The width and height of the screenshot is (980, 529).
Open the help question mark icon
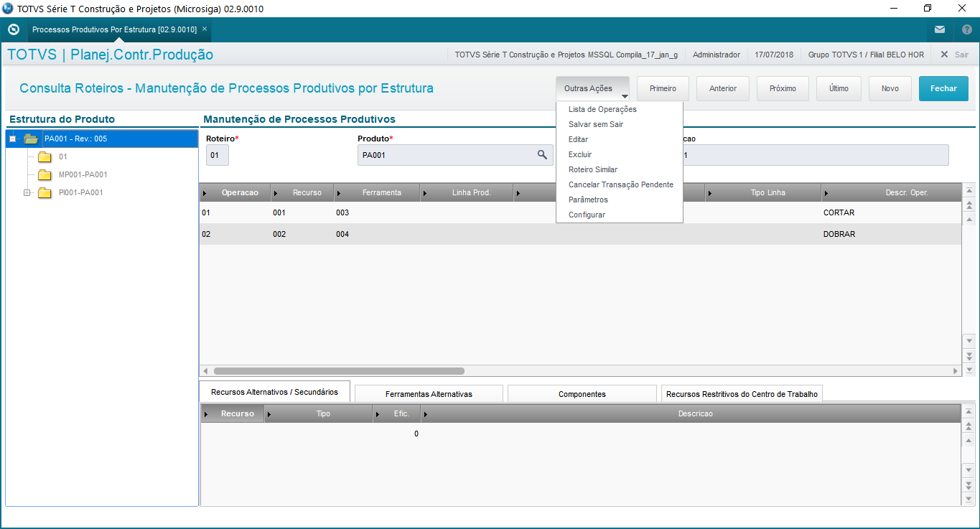[967, 29]
